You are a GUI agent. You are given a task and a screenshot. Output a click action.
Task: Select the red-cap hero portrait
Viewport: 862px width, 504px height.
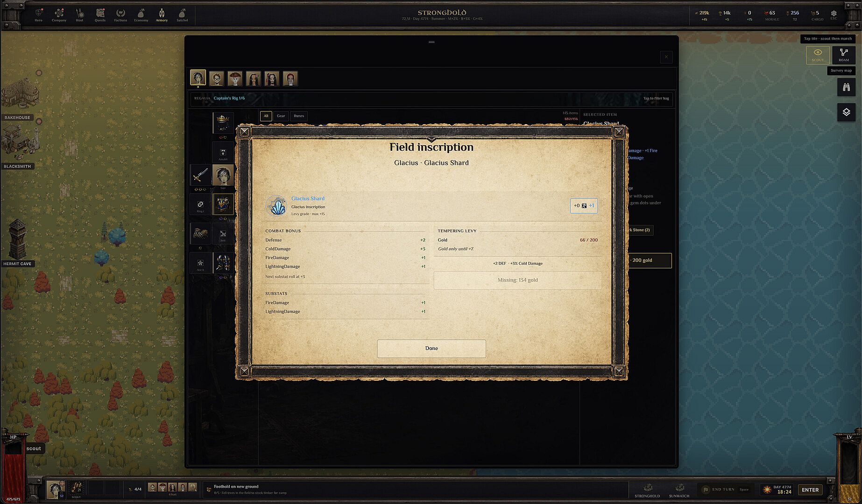(290, 78)
